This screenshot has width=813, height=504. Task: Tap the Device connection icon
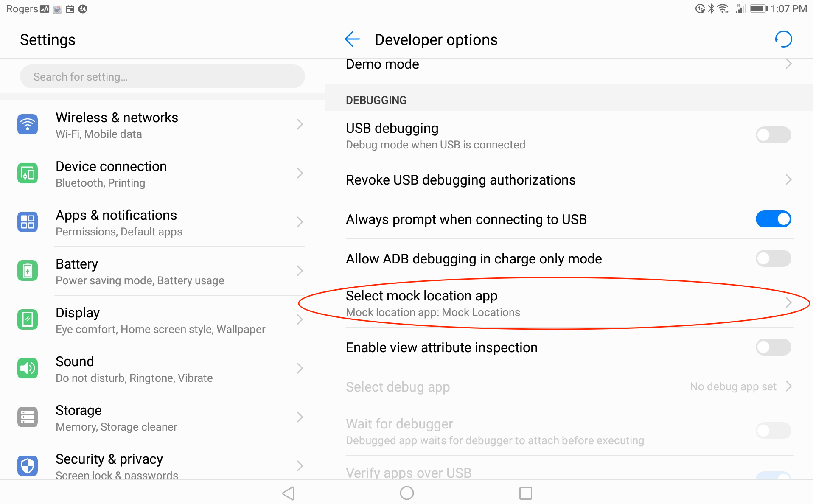tap(28, 173)
